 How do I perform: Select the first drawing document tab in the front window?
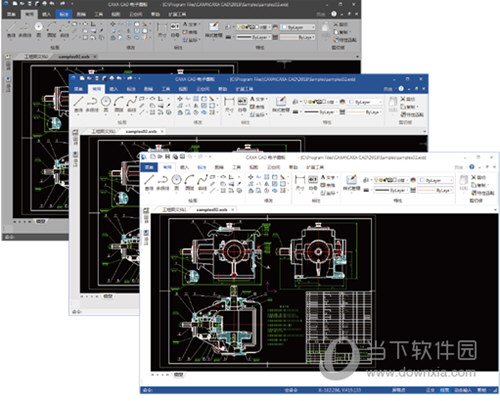[174, 210]
